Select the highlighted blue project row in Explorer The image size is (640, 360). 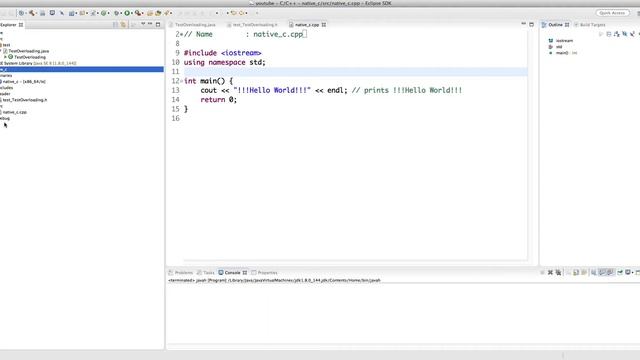click(x=82, y=69)
